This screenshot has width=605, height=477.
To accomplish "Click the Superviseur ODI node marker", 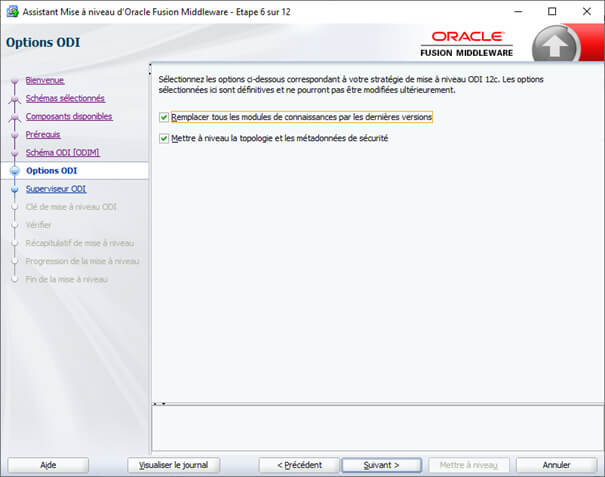I will 15,189.
